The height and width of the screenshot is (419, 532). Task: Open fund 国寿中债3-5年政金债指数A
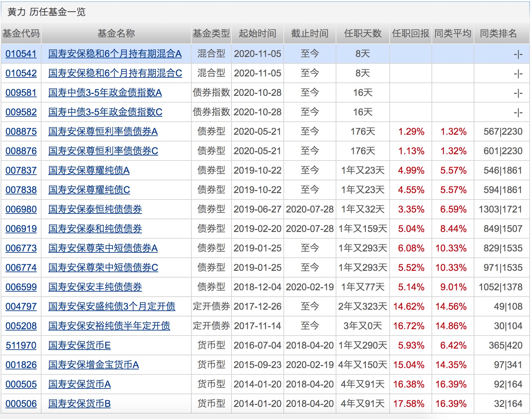(x=105, y=93)
